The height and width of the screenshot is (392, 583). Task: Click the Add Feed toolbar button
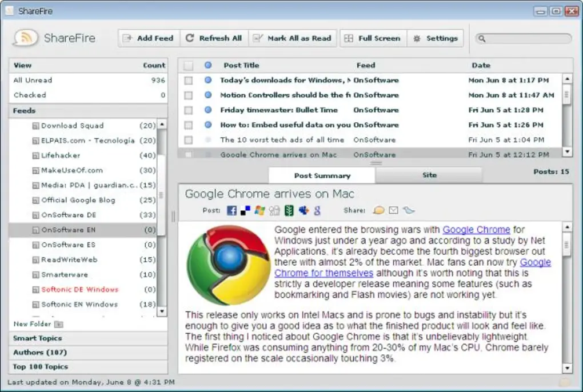point(149,38)
